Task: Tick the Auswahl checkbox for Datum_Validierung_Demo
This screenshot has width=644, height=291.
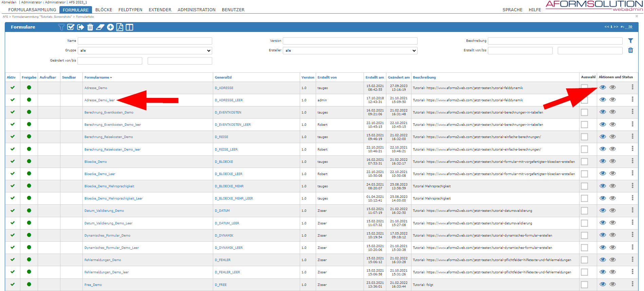Action: point(584,211)
